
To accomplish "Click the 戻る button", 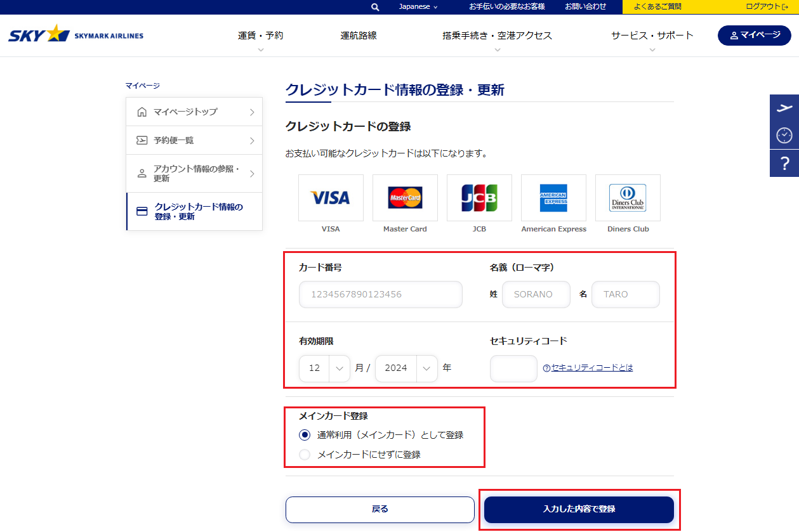I will click(380, 509).
